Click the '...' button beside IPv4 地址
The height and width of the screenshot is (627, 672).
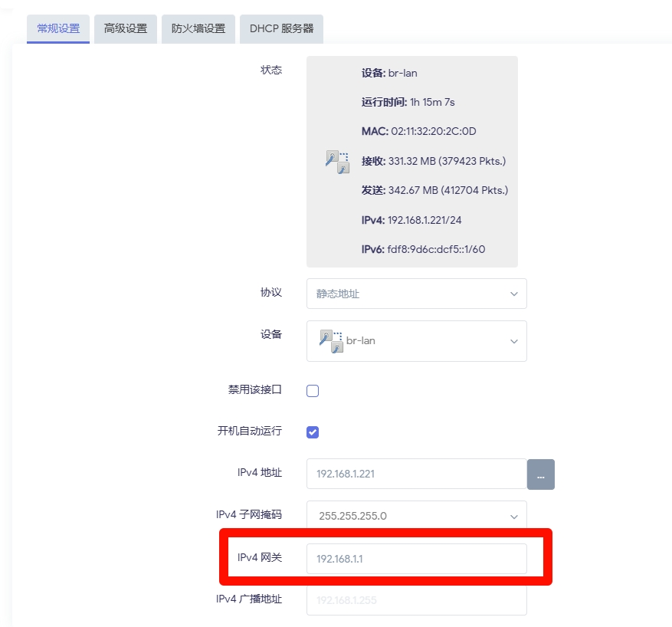point(540,474)
